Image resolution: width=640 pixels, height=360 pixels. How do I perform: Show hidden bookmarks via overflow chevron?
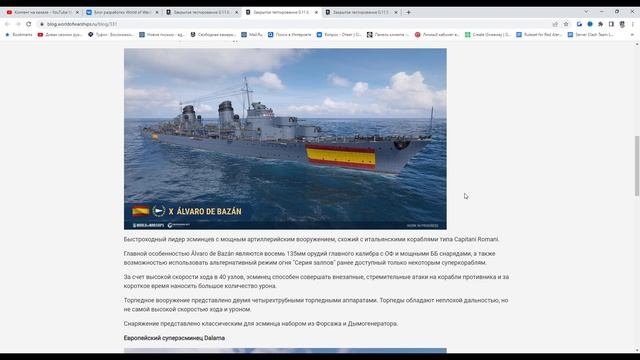click(632, 35)
